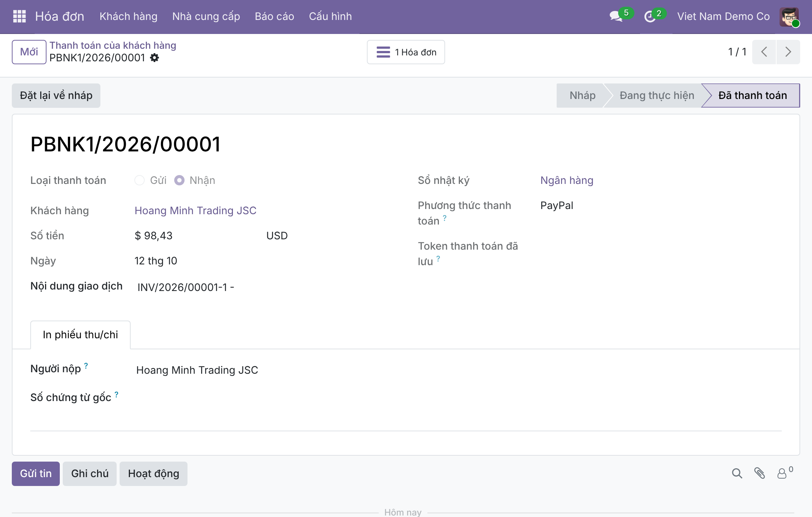Select the In phiếu thu/chi tab

(80, 335)
